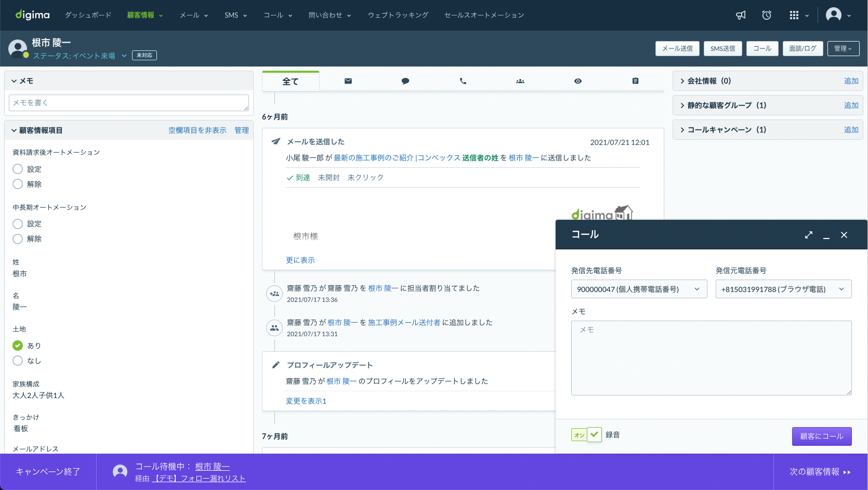Click the customer avatar next to 根市 陵一
The height and width of the screenshot is (490, 868).
coord(18,48)
